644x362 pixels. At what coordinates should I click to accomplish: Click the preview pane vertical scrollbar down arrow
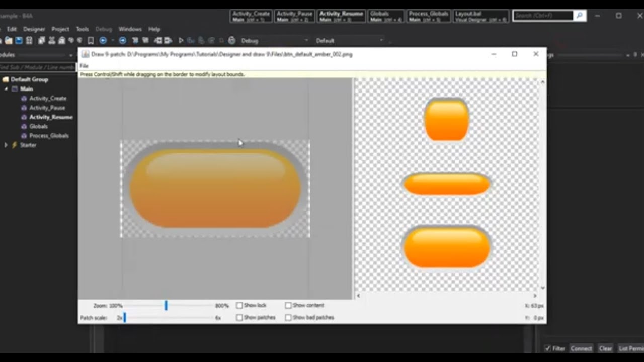542,288
